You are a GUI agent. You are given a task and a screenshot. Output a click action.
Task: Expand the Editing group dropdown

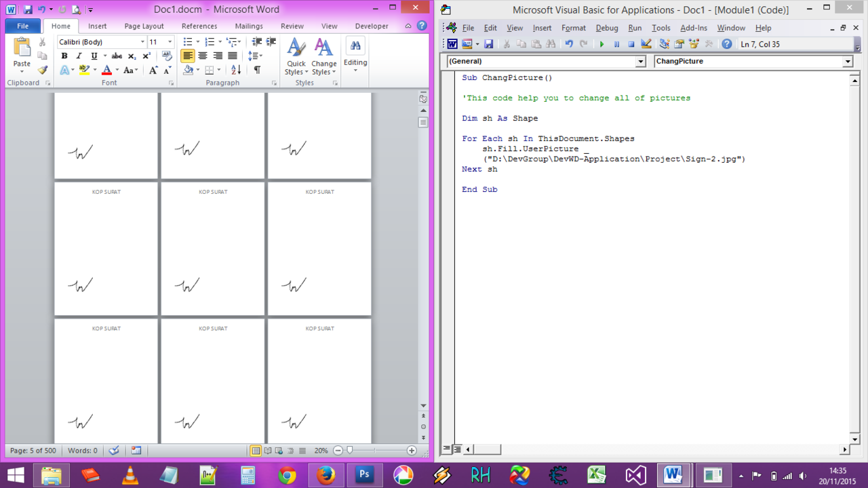tap(355, 56)
